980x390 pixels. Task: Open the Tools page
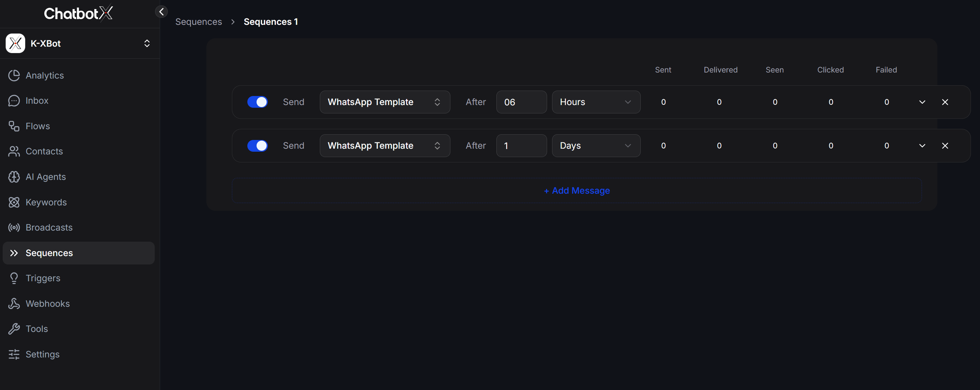click(x=79, y=329)
